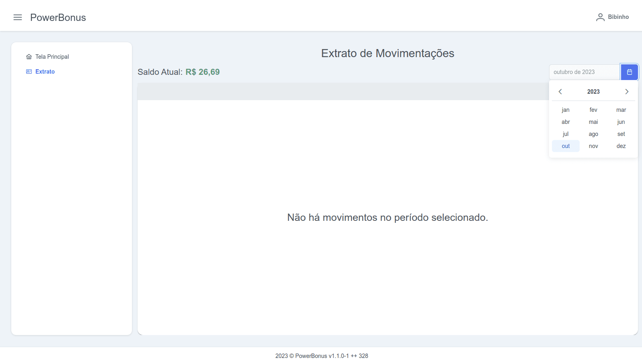Click the Extrato de Movimentações heading
This screenshot has width=642, height=364.
387,53
